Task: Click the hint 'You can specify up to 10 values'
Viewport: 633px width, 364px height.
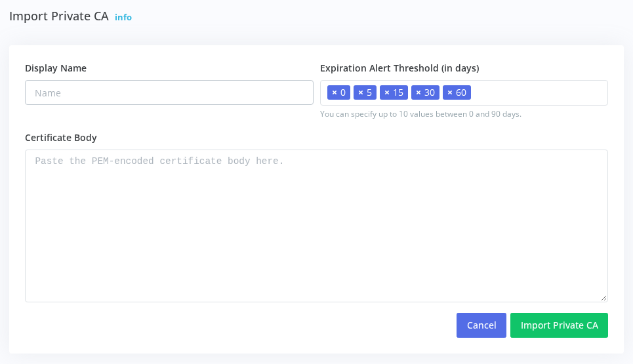Action: coord(420,114)
